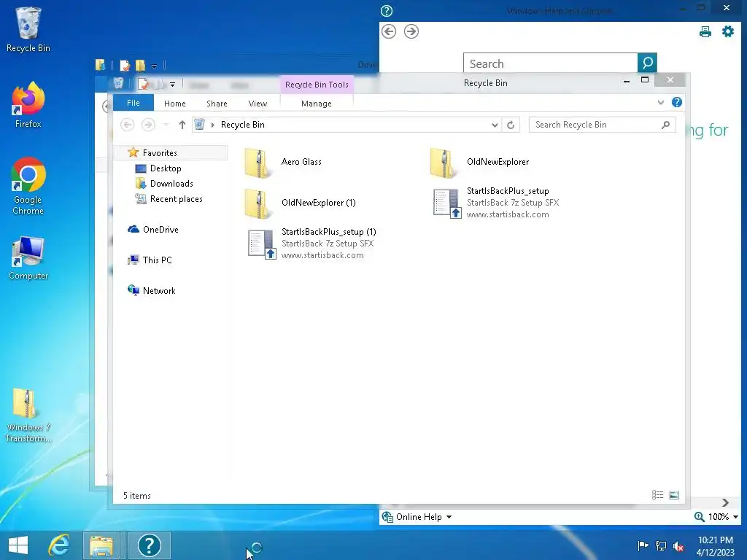The height and width of the screenshot is (560, 747).
Task: Click the Help window zoom magnifier
Action: pos(699,517)
